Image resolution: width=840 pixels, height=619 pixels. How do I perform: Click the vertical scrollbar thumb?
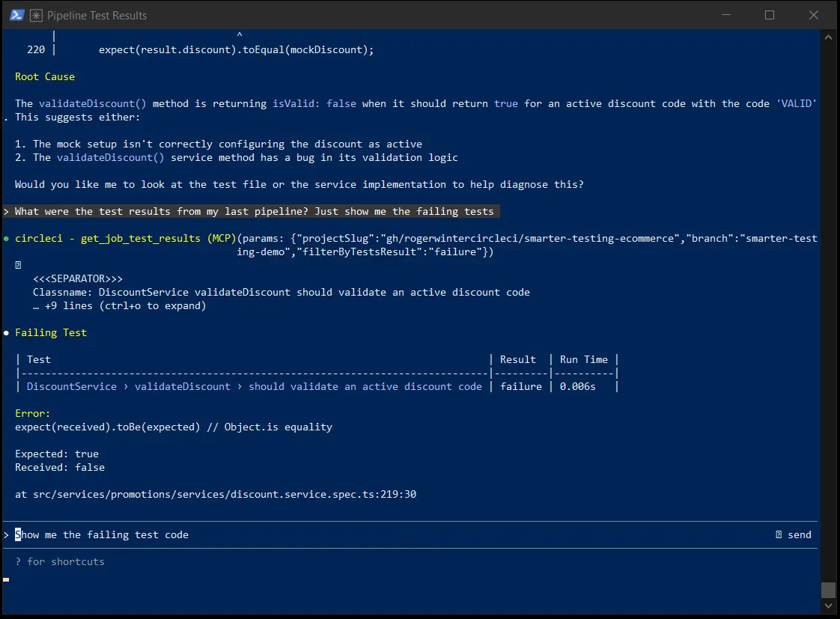click(828, 590)
